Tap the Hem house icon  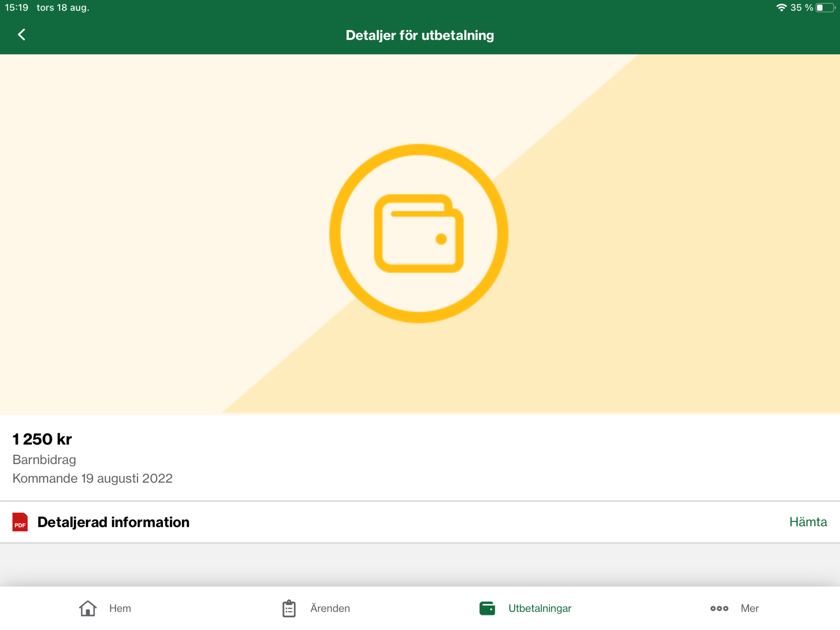click(x=88, y=608)
